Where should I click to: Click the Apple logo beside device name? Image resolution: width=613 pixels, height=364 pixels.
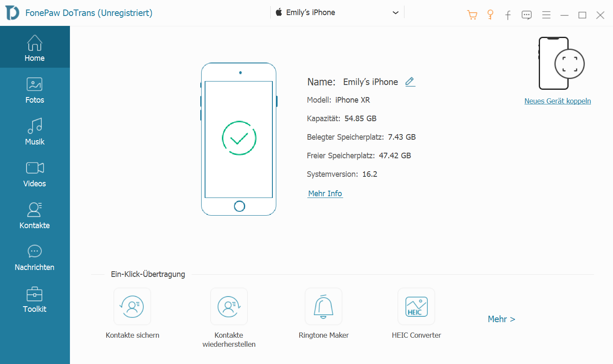(x=279, y=12)
